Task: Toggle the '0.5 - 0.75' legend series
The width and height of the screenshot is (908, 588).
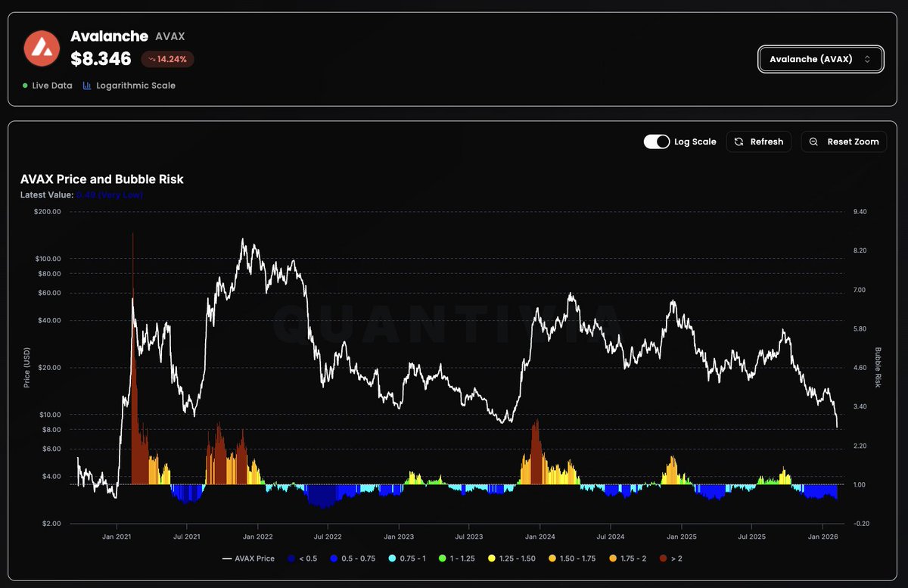Action: 353,558
